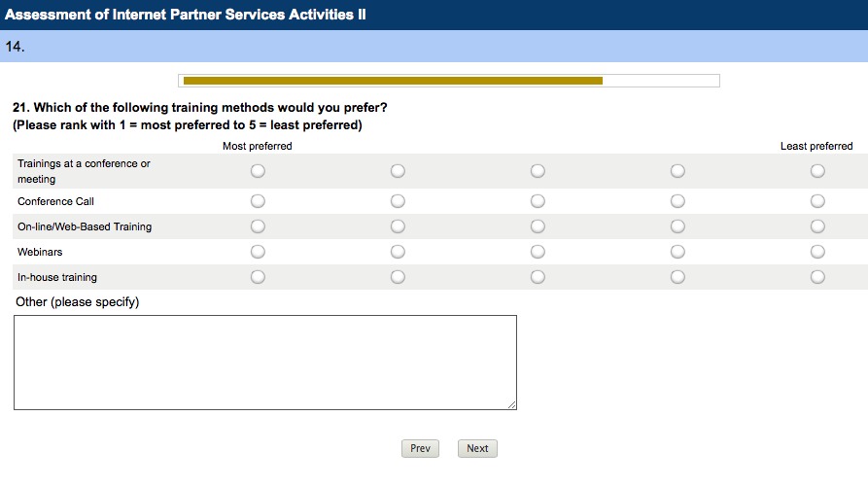The image size is (868, 486).
Task: Select most preferred for Trainings at a conference
Action: pyautogui.click(x=258, y=171)
